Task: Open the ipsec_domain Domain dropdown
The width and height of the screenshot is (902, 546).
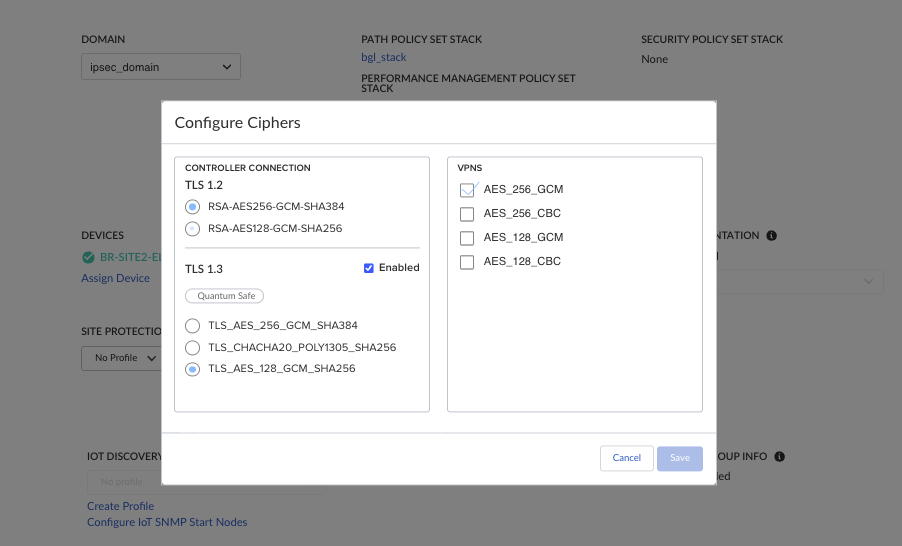Action: (161, 67)
